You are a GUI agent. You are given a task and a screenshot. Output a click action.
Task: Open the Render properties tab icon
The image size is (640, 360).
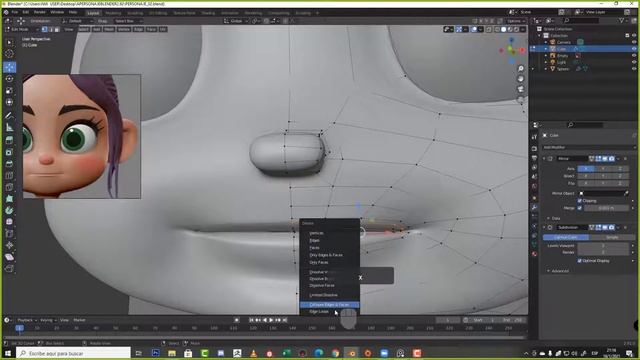click(534, 149)
